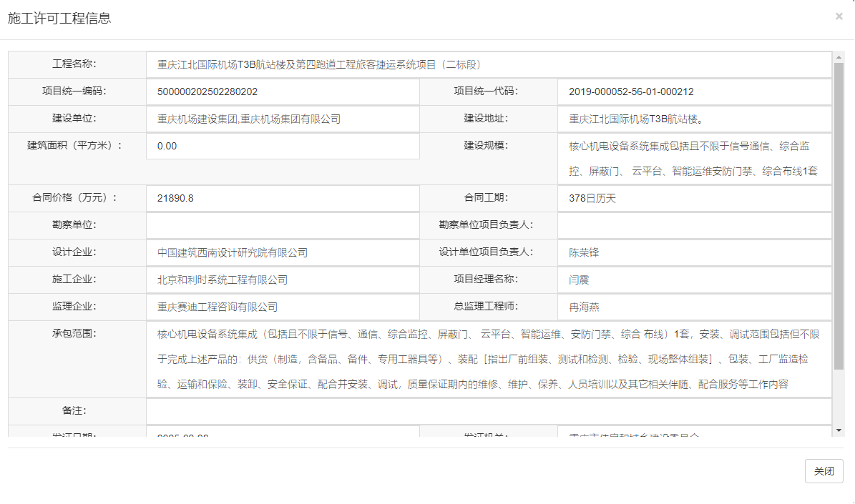Image resolution: width=855 pixels, height=504 pixels.
Task: Click the 总监理工程师 field showing 冉海燕
Action: tap(694, 307)
